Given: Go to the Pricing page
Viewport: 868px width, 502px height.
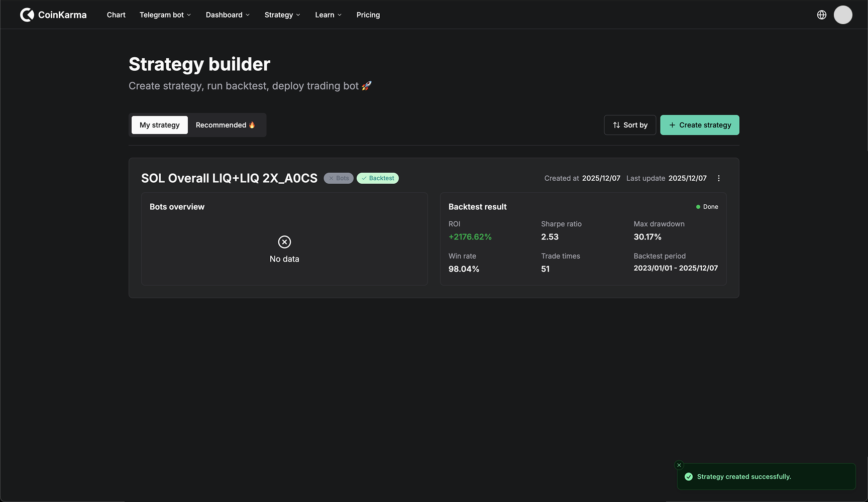Looking at the screenshot, I should coord(368,15).
